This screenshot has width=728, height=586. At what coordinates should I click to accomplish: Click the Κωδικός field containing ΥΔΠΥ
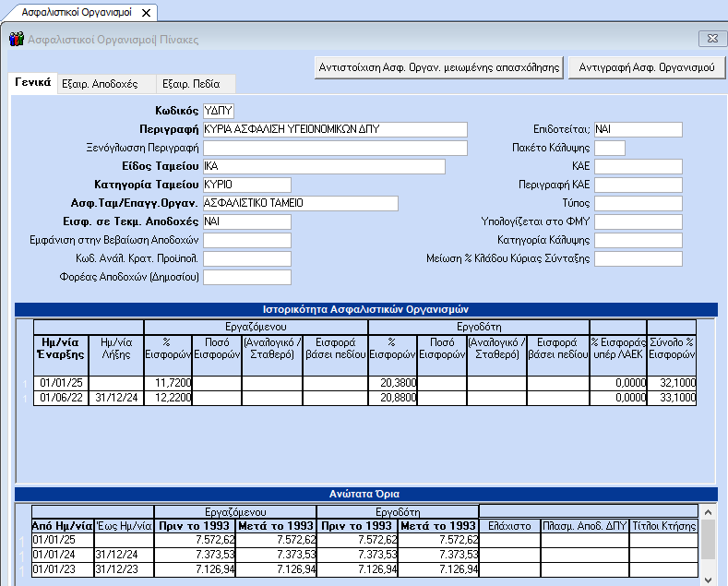[x=219, y=111]
